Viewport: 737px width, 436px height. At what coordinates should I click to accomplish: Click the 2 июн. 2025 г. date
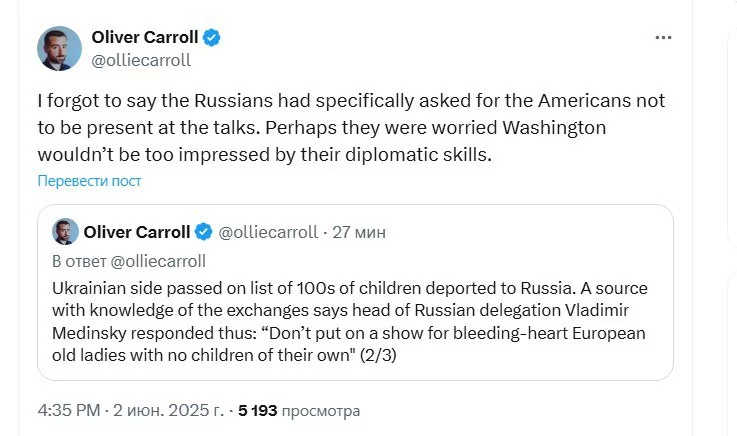pyautogui.click(x=171, y=410)
